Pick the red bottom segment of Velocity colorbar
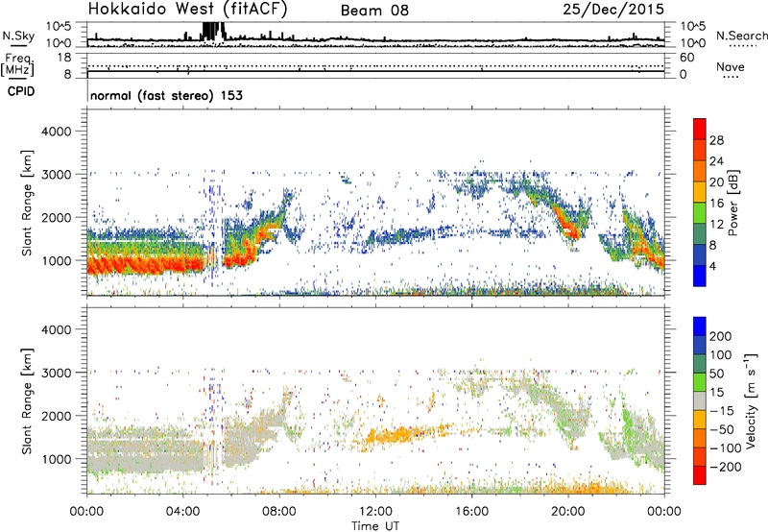 [x=700, y=475]
